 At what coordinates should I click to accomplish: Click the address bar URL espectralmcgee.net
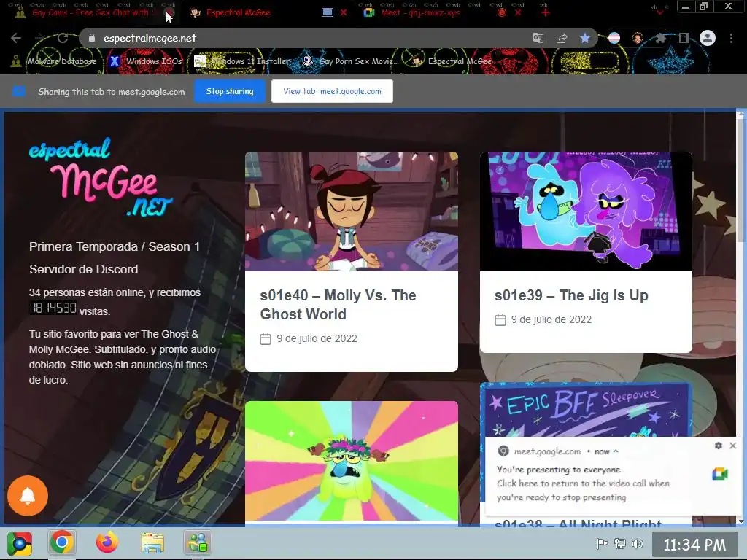click(150, 38)
